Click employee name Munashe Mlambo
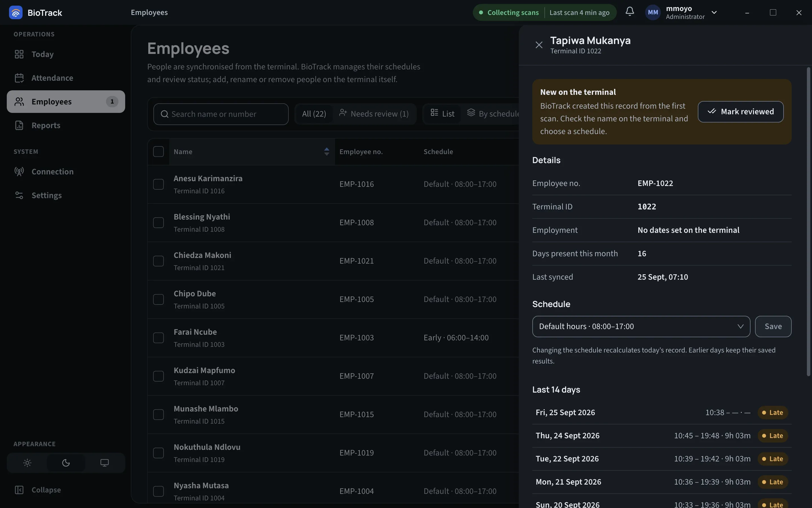Screen dimensions: 812x508 [x=206, y=409]
